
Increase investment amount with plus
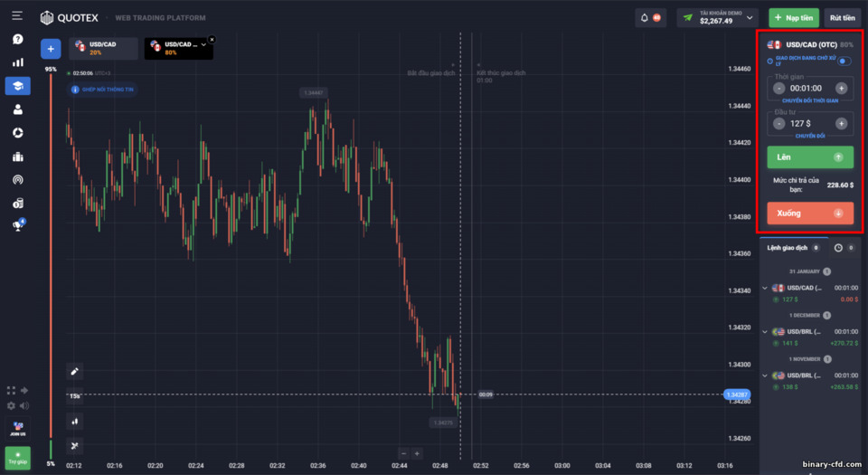(x=841, y=123)
